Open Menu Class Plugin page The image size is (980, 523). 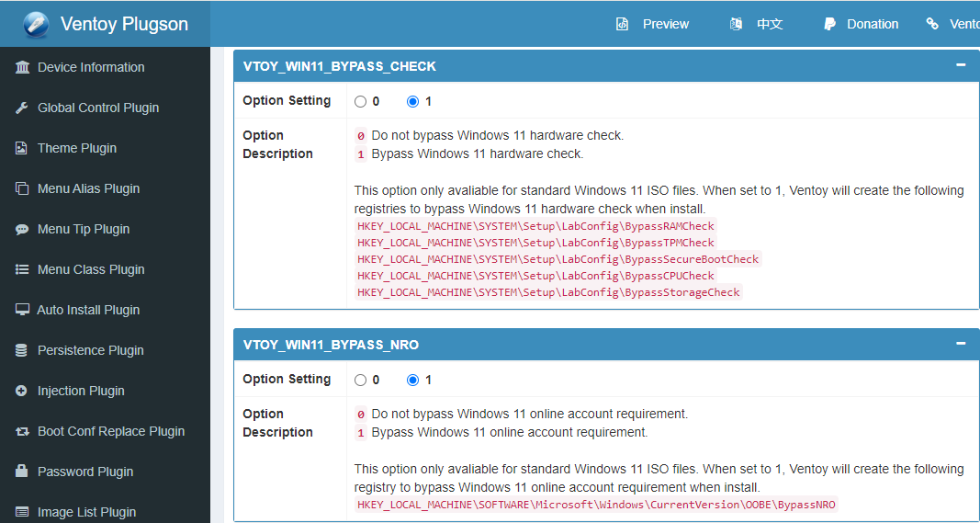[91, 269]
